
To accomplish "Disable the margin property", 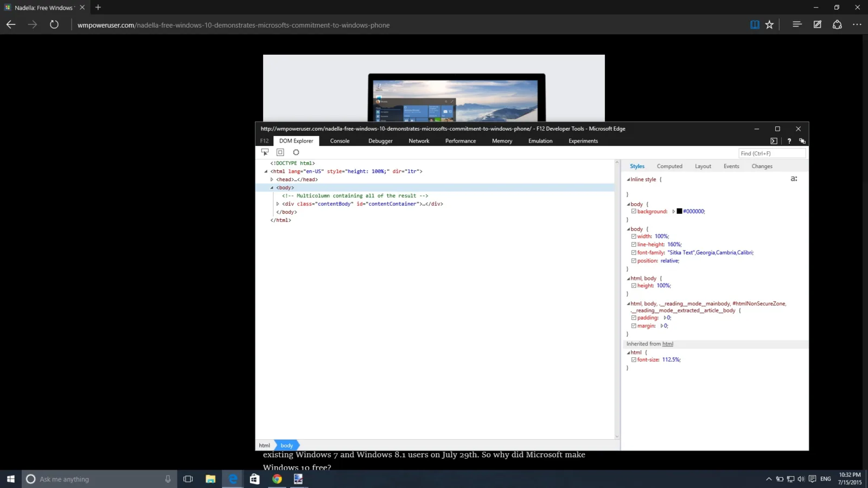I will (x=634, y=326).
